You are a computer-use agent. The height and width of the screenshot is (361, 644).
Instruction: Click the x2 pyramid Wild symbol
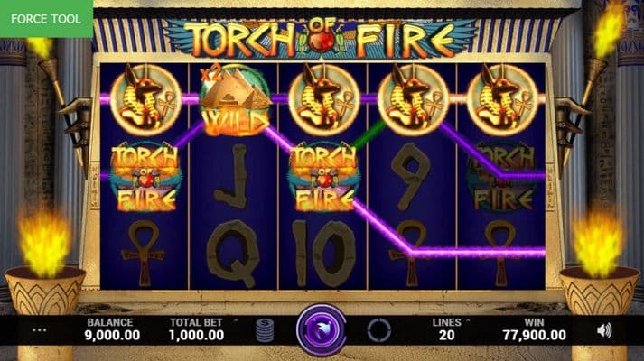point(235,100)
